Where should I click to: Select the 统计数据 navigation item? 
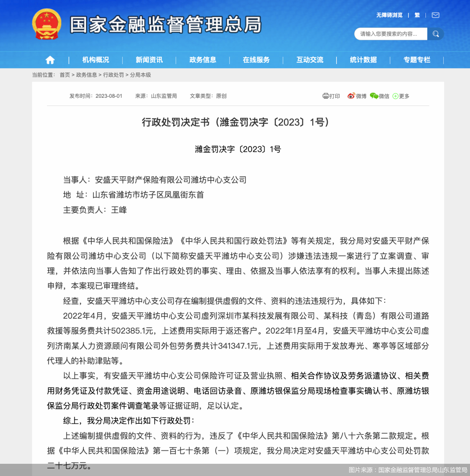(x=363, y=60)
